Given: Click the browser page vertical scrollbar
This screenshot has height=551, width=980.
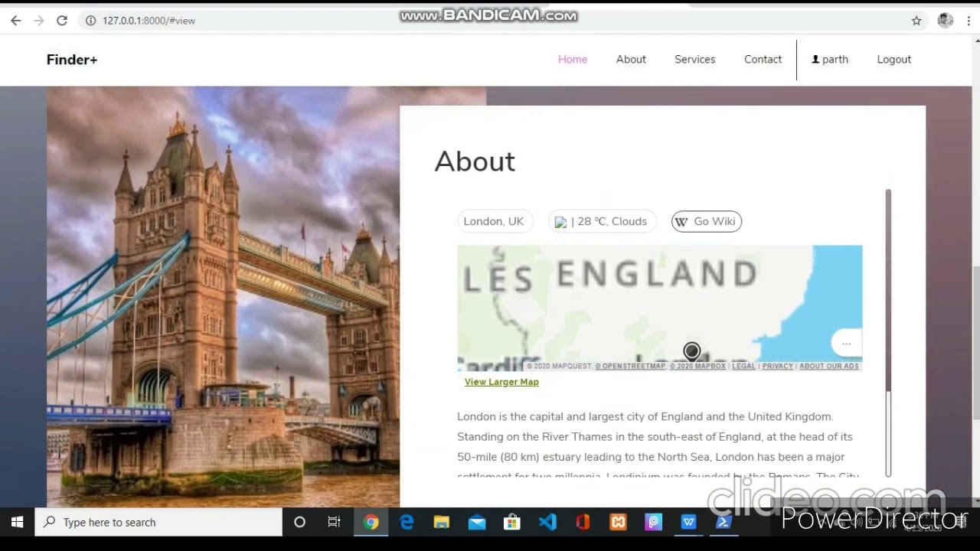Looking at the screenshot, I should 975,343.
